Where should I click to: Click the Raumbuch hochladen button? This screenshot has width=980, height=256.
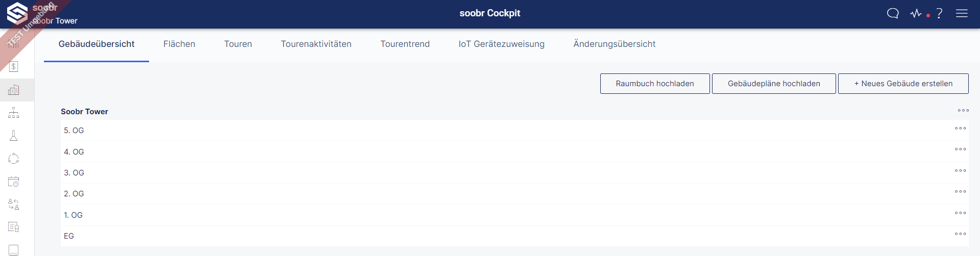655,84
